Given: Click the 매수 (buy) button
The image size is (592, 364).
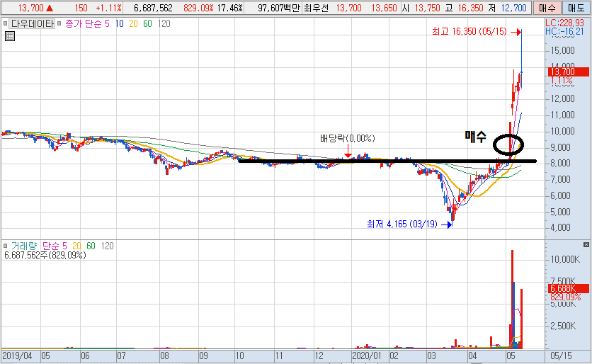Looking at the screenshot, I should click(x=547, y=8).
